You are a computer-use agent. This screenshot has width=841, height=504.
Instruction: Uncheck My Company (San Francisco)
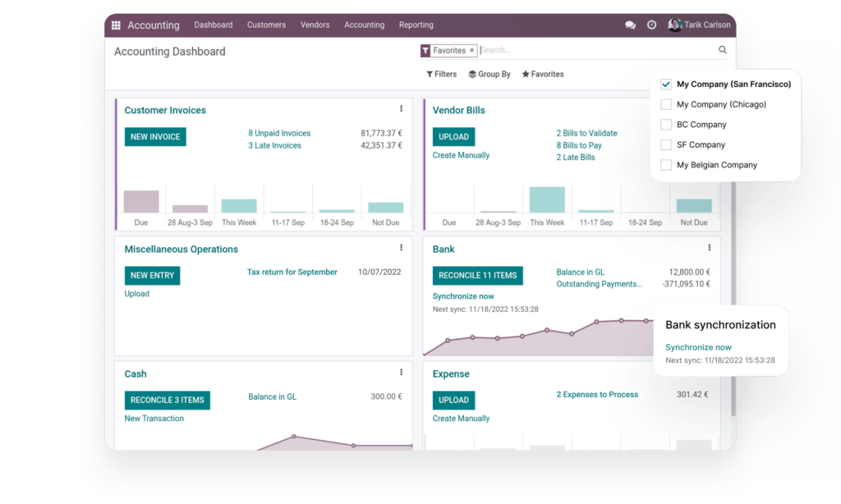point(666,84)
